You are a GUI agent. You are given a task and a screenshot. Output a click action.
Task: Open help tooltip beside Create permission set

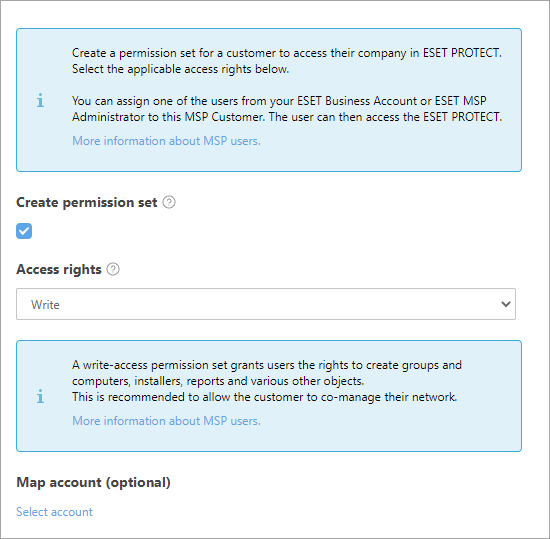(x=169, y=202)
